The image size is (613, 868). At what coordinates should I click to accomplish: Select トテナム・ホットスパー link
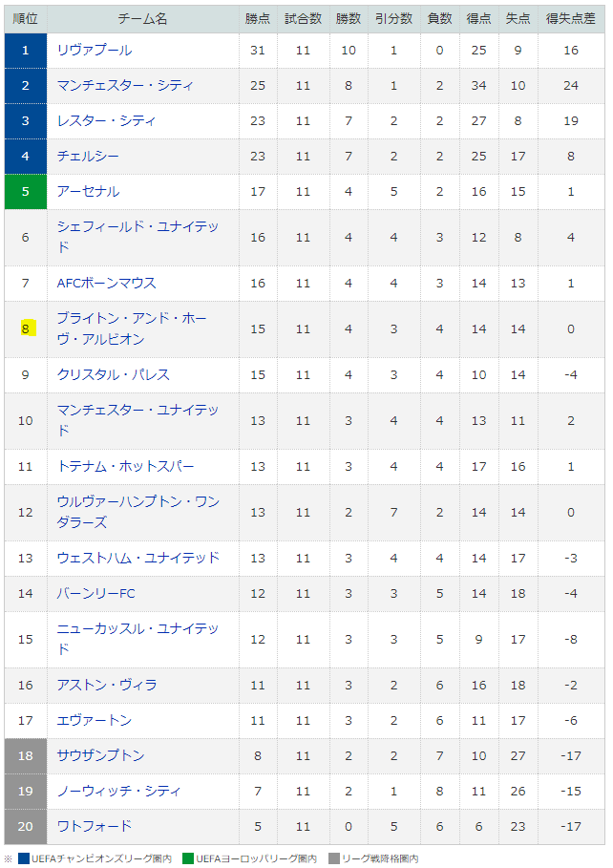[x=125, y=467]
